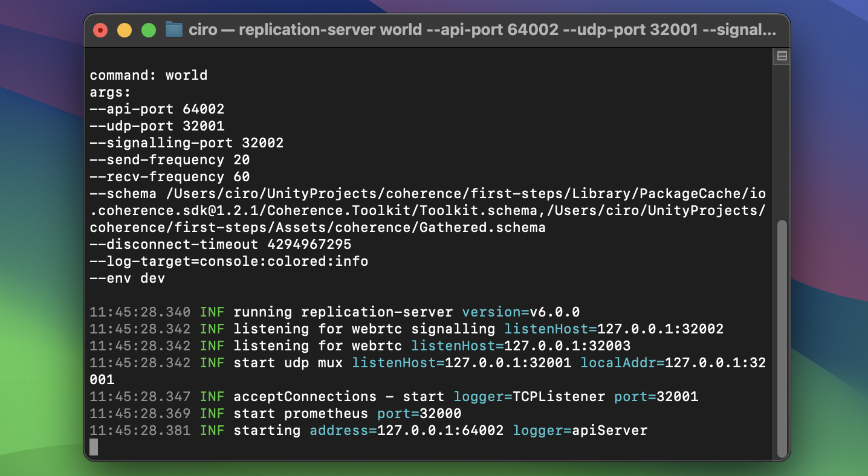
Task: Click the "logger=apiServer" text
Action: [x=580, y=431]
